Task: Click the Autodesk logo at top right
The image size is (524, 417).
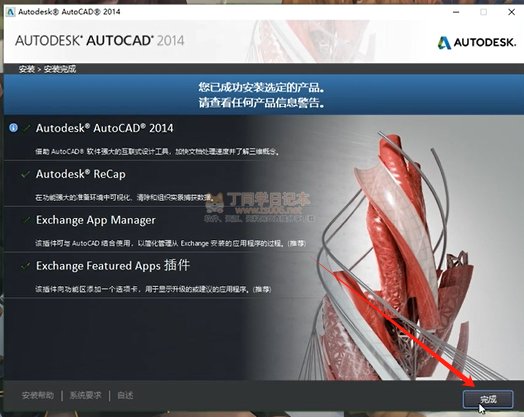Action: pyautogui.click(x=477, y=42)
